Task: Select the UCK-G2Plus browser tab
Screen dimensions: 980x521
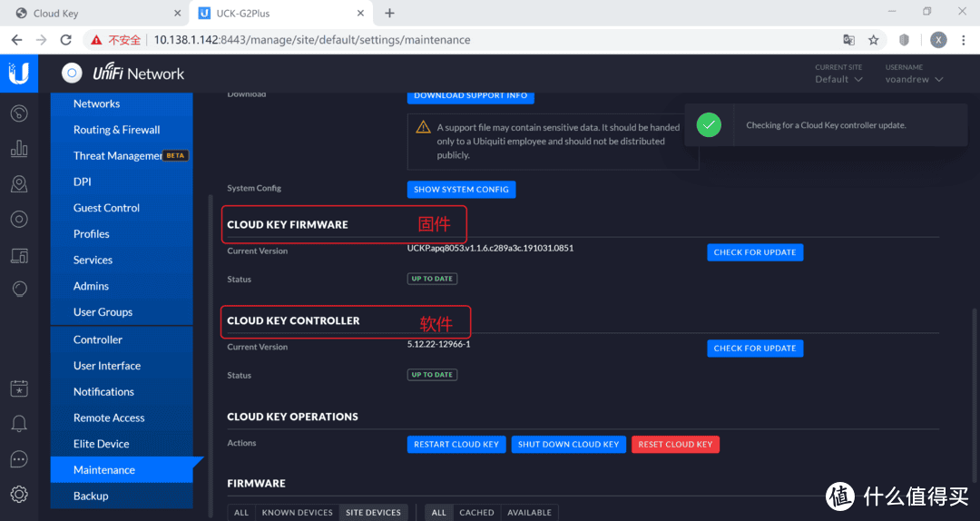Action: click(x=281, y=13)
